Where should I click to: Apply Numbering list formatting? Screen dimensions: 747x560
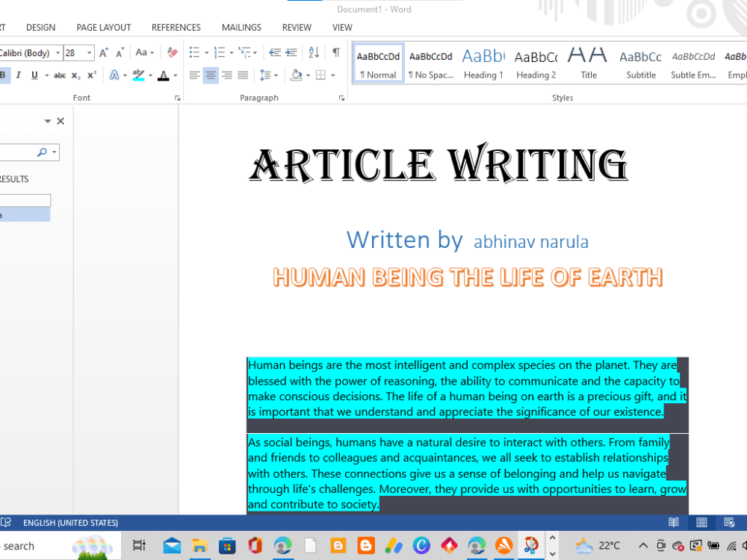[x=220, y=52]
